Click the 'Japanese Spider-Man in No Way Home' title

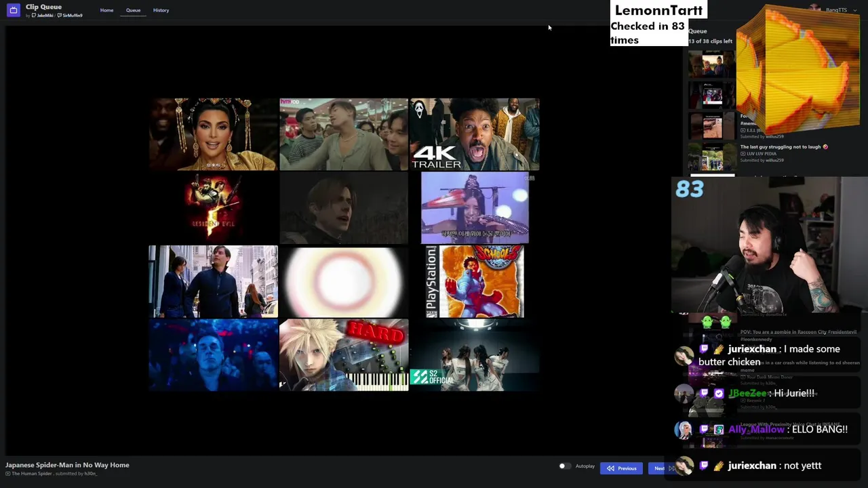point(67,465)
